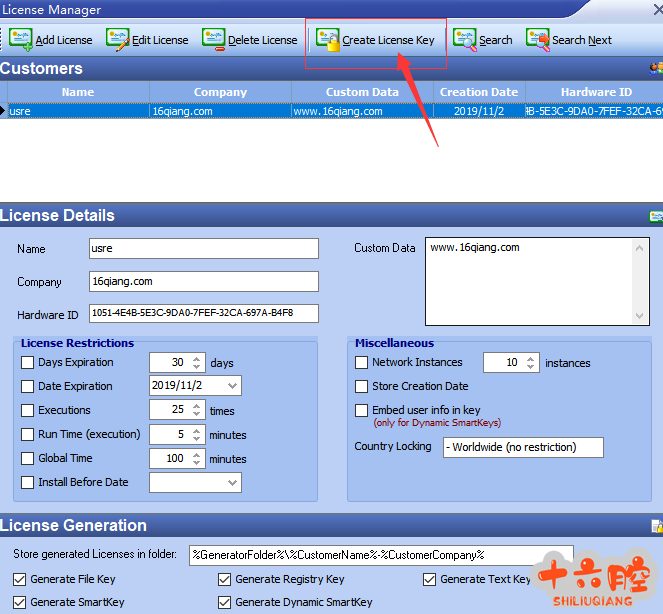
Task: Open the Country Locking selector
Action: pyautogui.click(x=522, y=447)
